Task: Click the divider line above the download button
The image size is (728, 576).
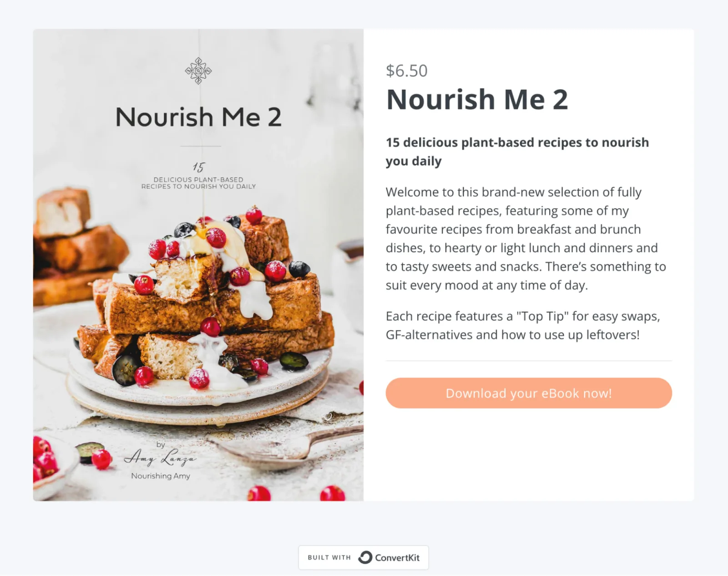Action: [x=528, y=361]
